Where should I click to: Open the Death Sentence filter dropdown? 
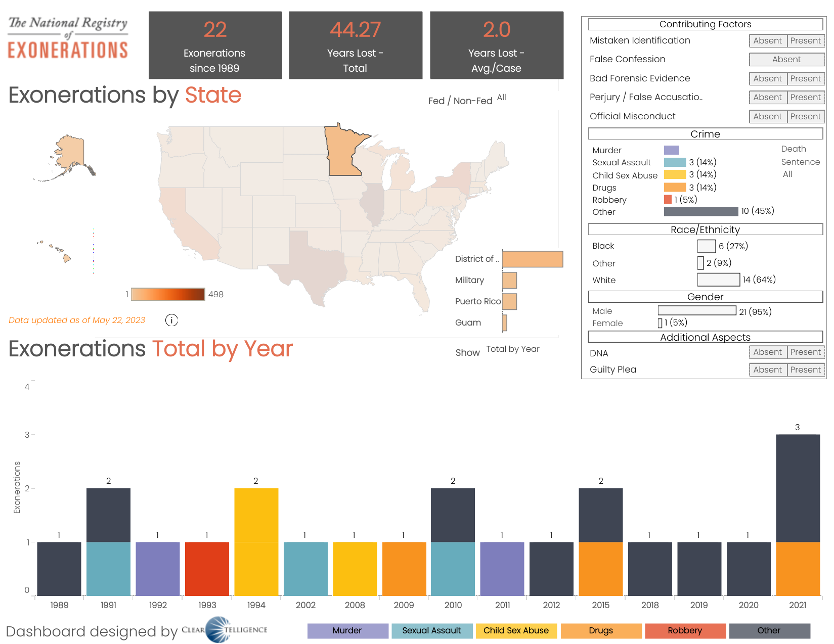tap(787, 174)
